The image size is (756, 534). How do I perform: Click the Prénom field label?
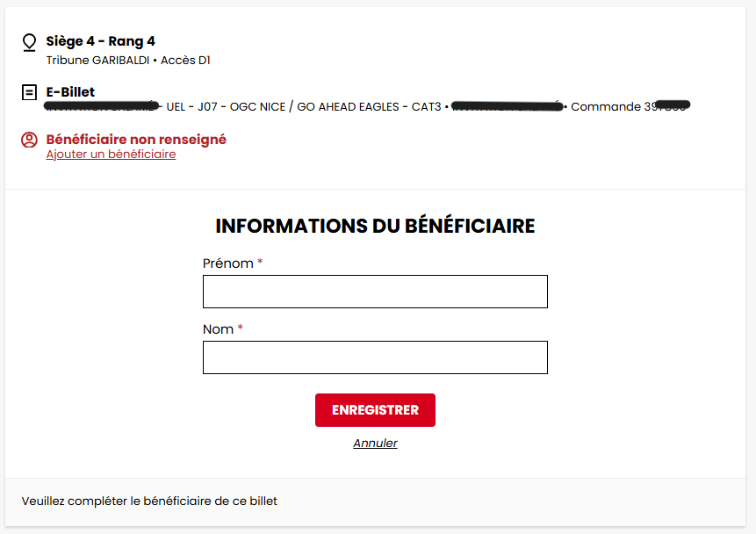227,263
